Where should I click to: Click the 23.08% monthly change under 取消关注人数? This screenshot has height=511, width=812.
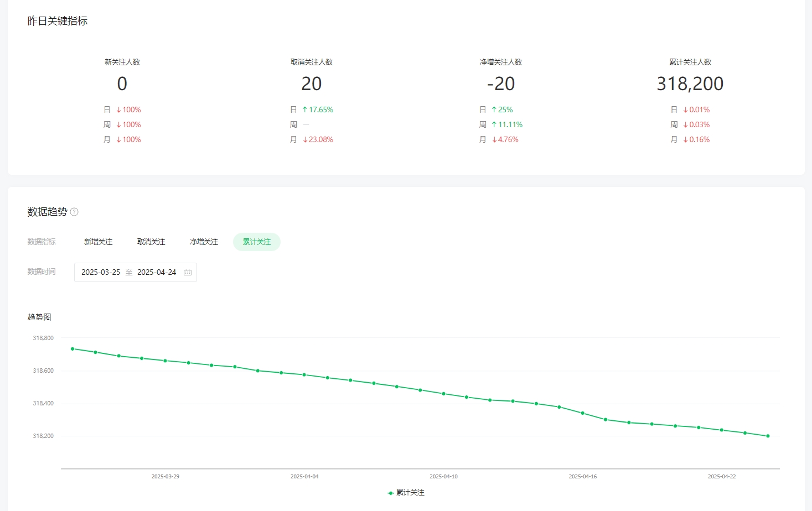[318, 139]
